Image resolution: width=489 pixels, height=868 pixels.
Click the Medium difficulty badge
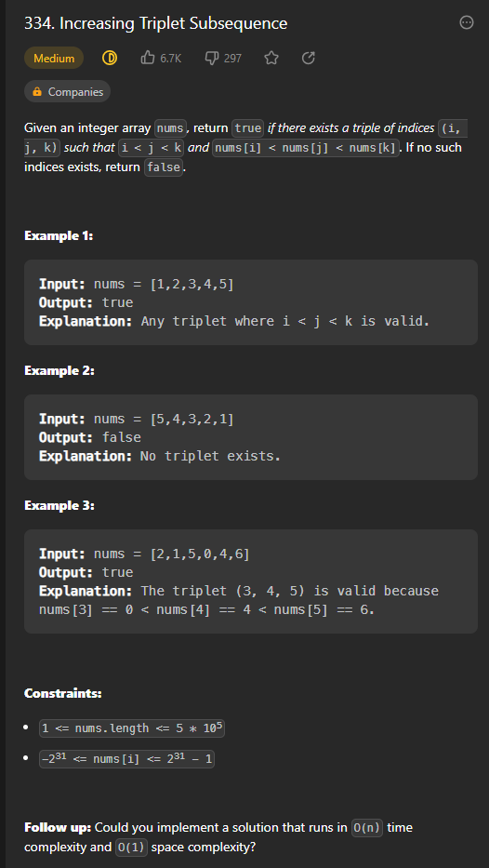click(54, 58)
